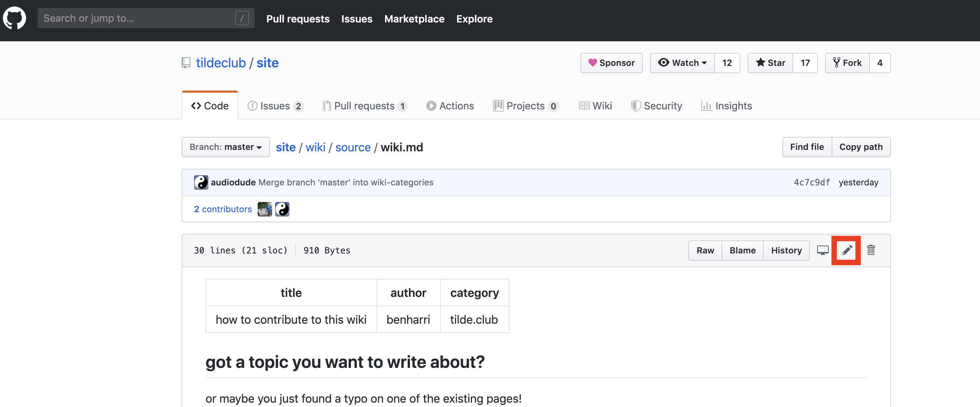Select the '30 lines (21 sloc)' text
Image resolution: width=980 pixels, height=407 pixels.
[x=240, y=250]
